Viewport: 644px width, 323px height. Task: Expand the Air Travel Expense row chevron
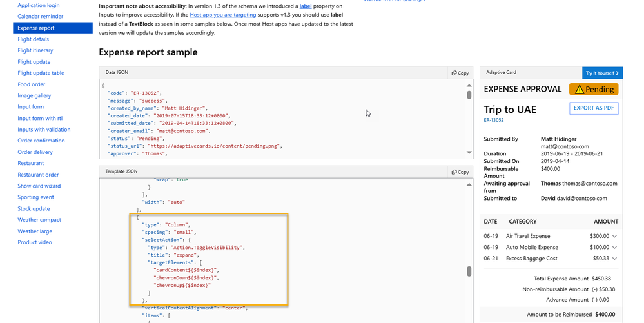tap(614, 237)
